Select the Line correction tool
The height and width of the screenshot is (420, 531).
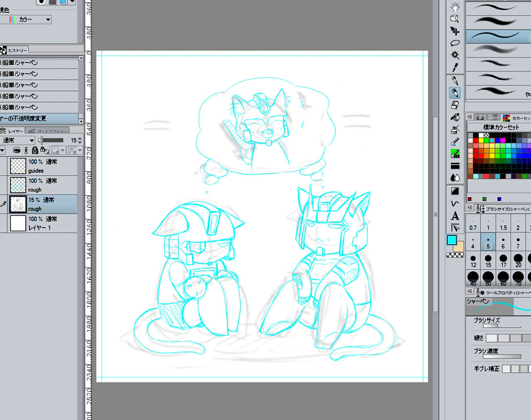(x=455, y=227)
